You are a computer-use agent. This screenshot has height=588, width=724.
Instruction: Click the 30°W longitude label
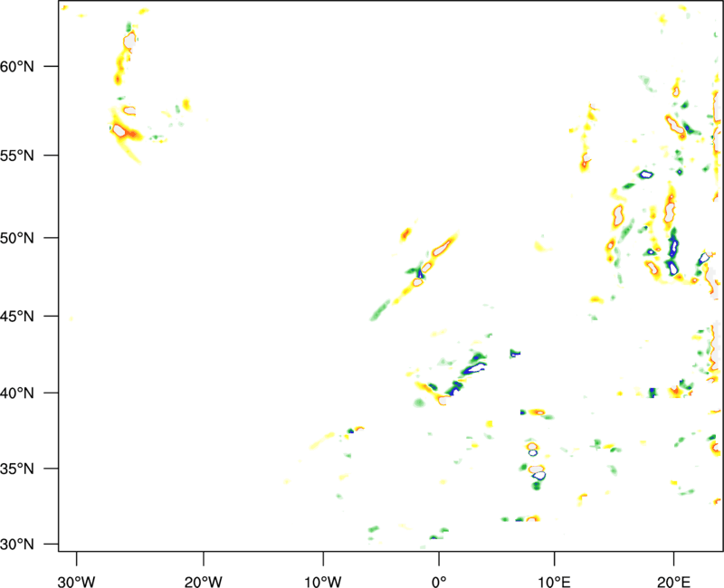[x=77, y=582]
